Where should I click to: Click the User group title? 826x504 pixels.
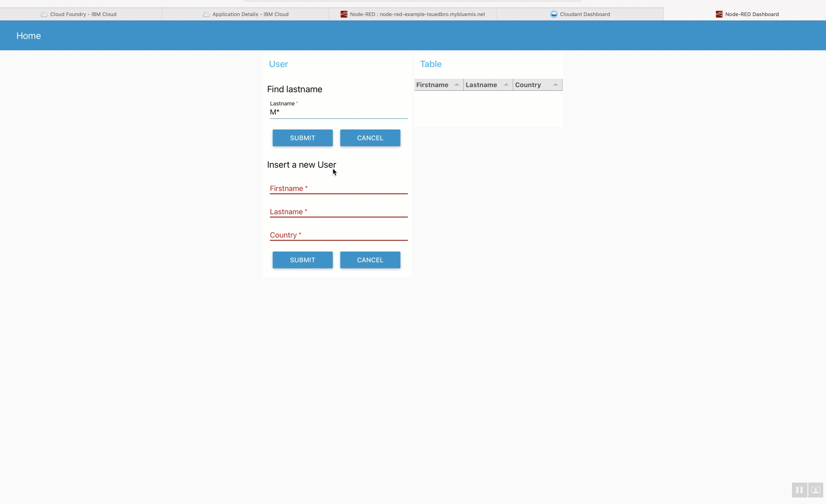click(278, 64)
